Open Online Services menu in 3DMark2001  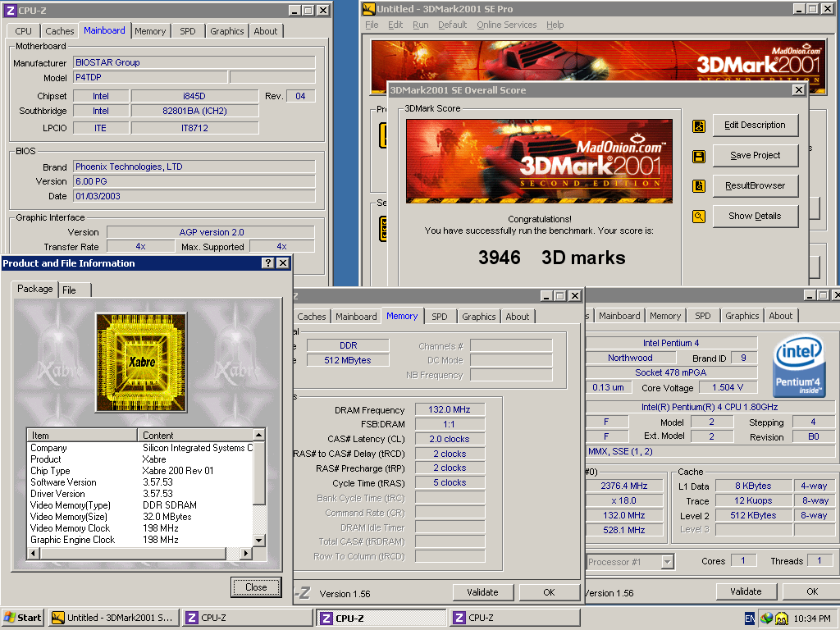tap(506, 25)
